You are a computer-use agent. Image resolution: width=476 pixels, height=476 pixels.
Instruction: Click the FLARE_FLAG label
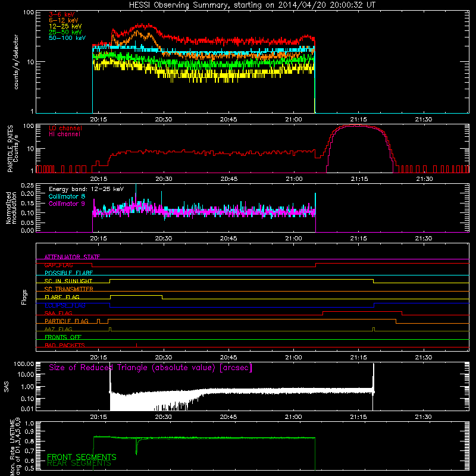click(x=62, y=297)
